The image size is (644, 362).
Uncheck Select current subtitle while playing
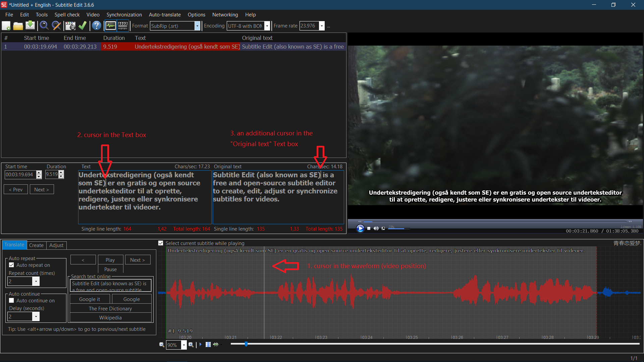point(161,243)
